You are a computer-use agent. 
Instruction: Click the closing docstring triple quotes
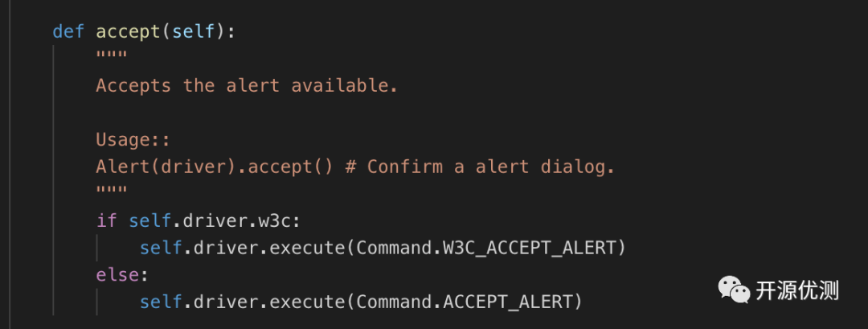112,191
